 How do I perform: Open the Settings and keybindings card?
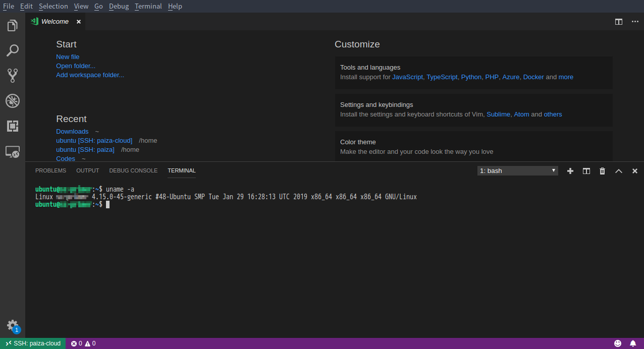[474, 110]
